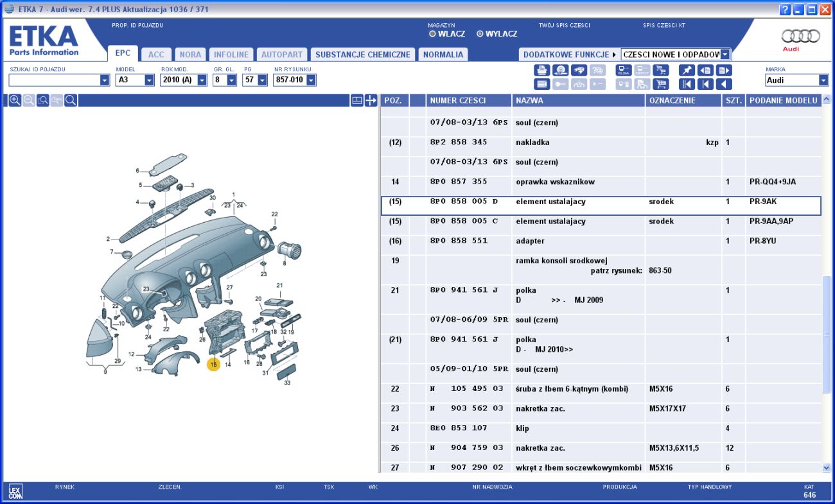Open help question mark in title bar
Image resolution: width=835 pixels, height=504 pixels.
(785, 10)
